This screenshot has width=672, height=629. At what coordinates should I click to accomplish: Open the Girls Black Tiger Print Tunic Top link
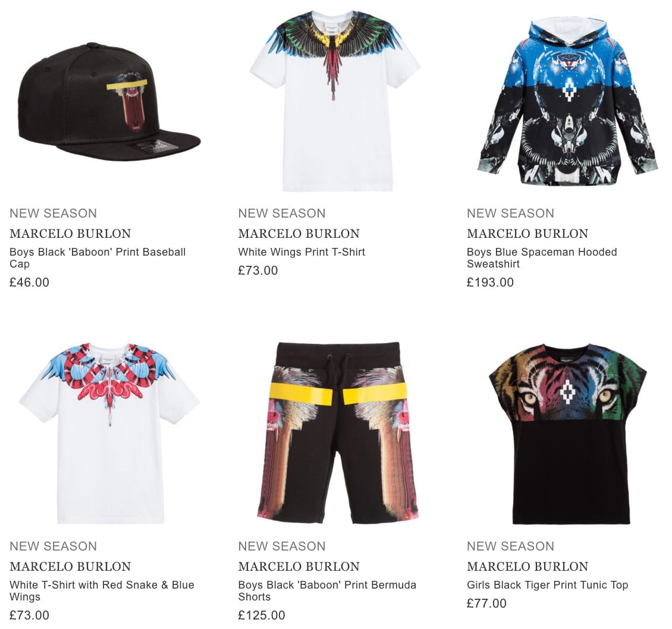(x=547, y=585)
